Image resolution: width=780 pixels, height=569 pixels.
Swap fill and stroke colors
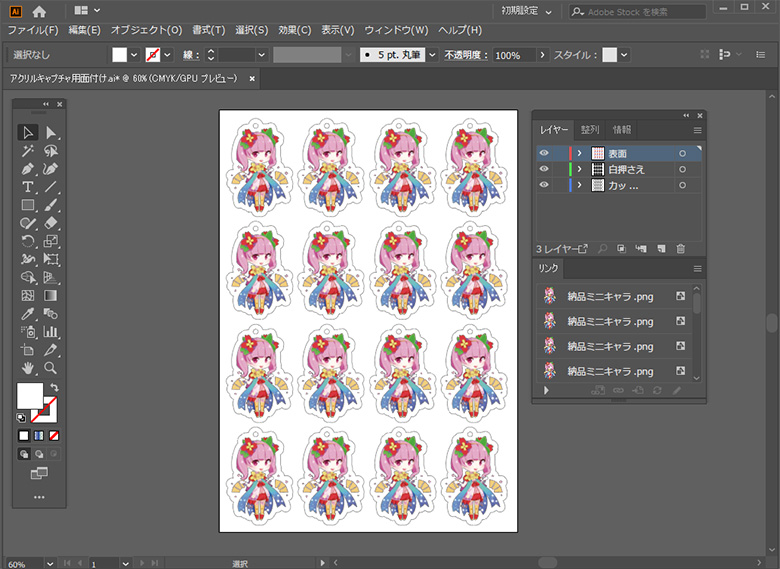tap(54, 387)
